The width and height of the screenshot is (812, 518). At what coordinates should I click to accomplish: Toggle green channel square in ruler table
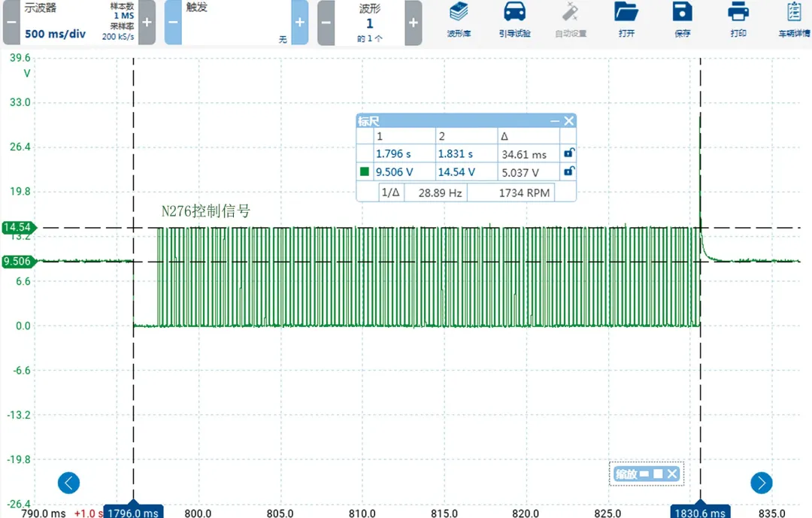365,171
